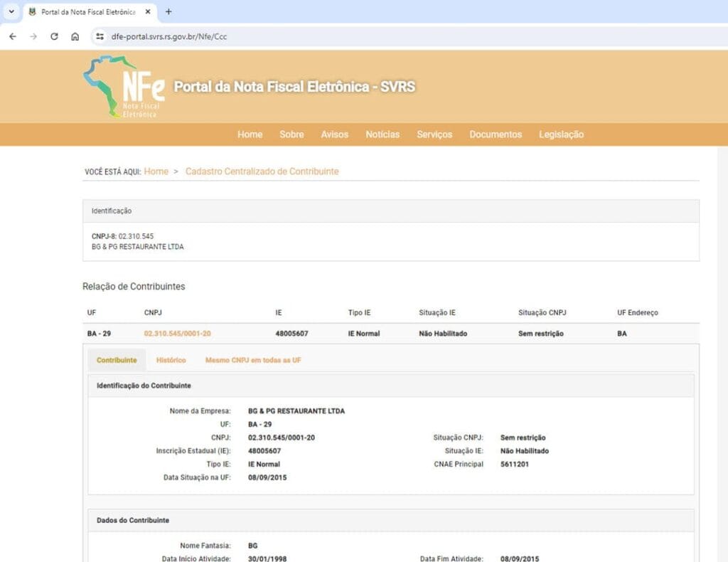728x562 pixels.
Task: Switch to the Histórico tab
Action: (171, 360)
